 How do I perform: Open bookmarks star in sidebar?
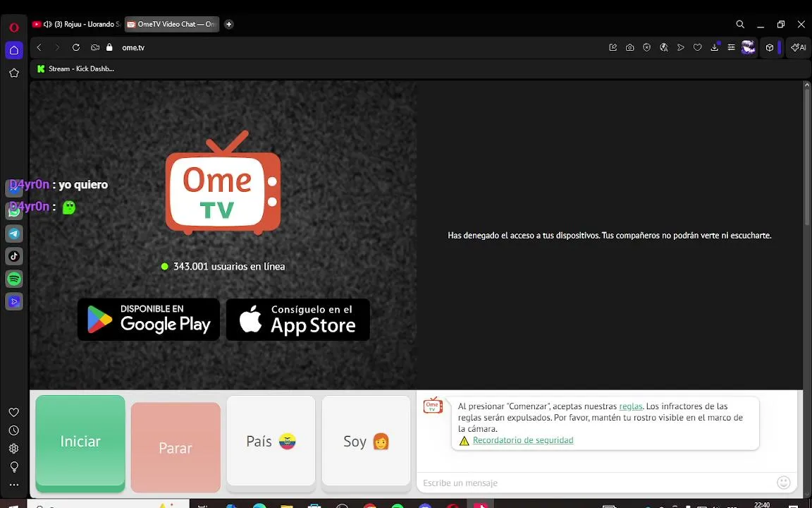coord(14,73)
